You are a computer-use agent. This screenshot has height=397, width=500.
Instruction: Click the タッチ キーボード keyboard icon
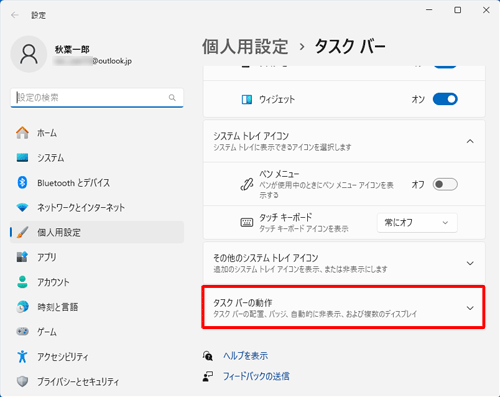(x=247, y=222)
